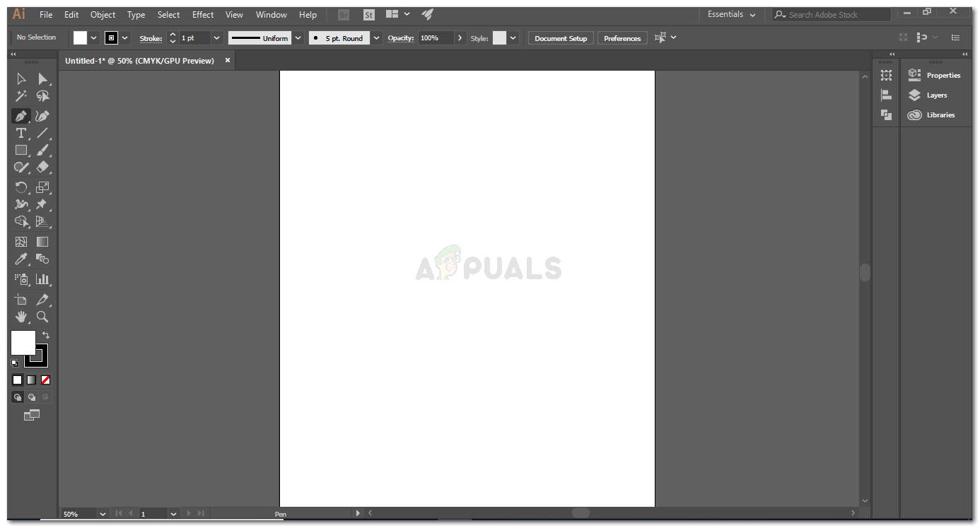Screen dimensions: 980x528
Task: Open the Uniform width profile dropdown
Action: [298, 38]
